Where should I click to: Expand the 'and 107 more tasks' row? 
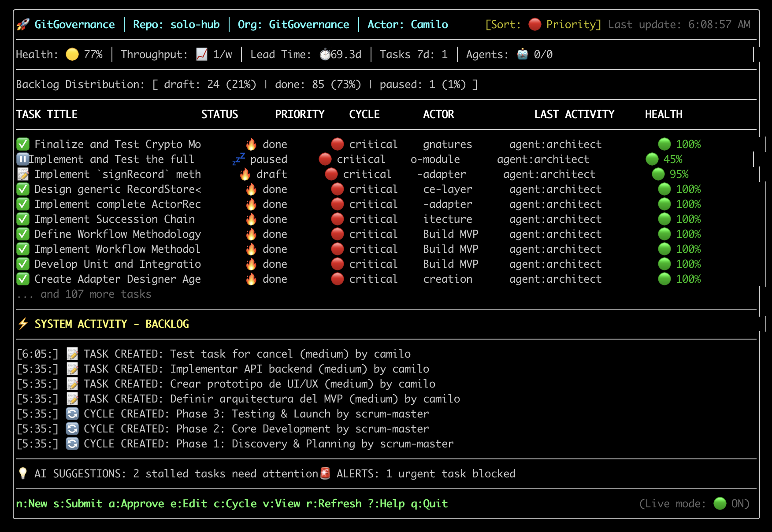pyautogui.click(x=84, y=294)
